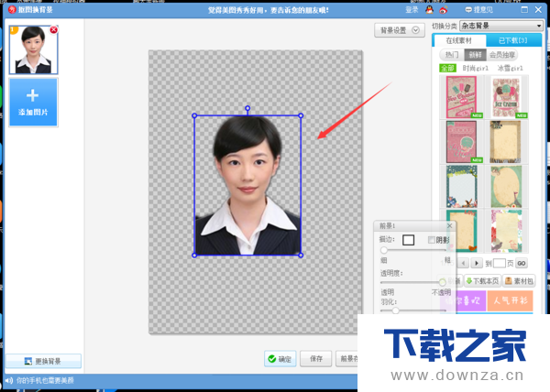This screenshot has width=550, height=392.
Task: Click the 添加图片 add image tile
Action: click(x=33, y=102)
